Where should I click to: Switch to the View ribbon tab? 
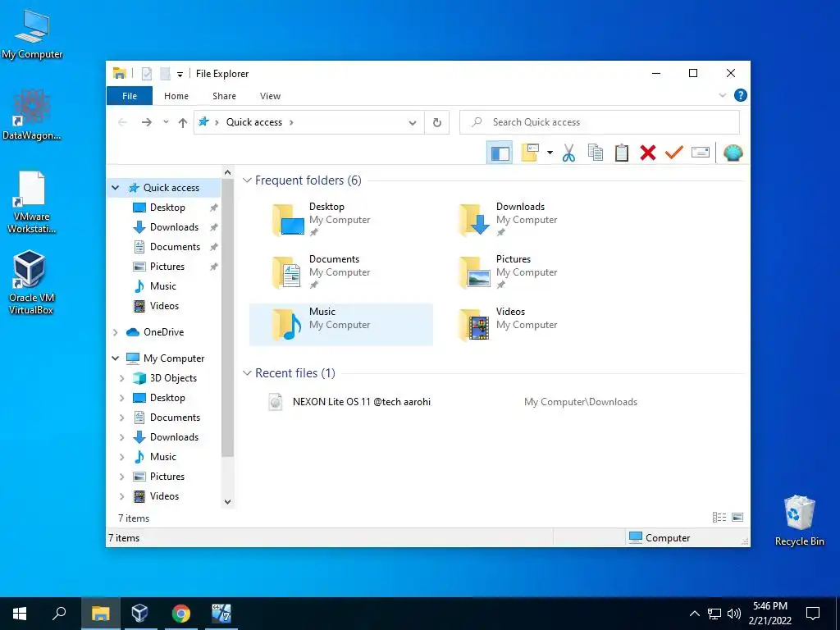(x=270, y=96)
